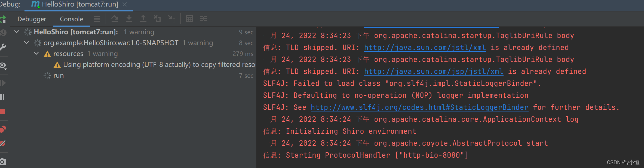Click the Run to Cursor icon
The height and width of the screenshot is (168, 644).
point(172,18)
